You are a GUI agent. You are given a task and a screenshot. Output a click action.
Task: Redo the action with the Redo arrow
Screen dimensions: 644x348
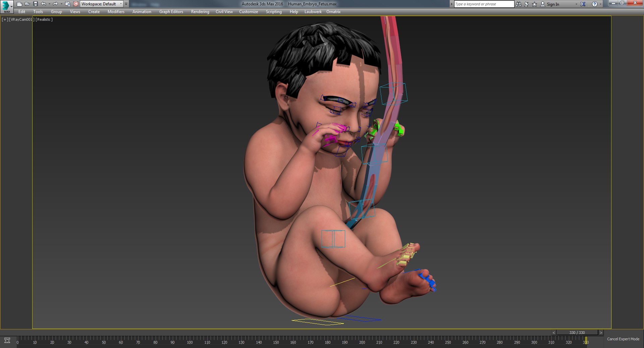click(55, 4)
